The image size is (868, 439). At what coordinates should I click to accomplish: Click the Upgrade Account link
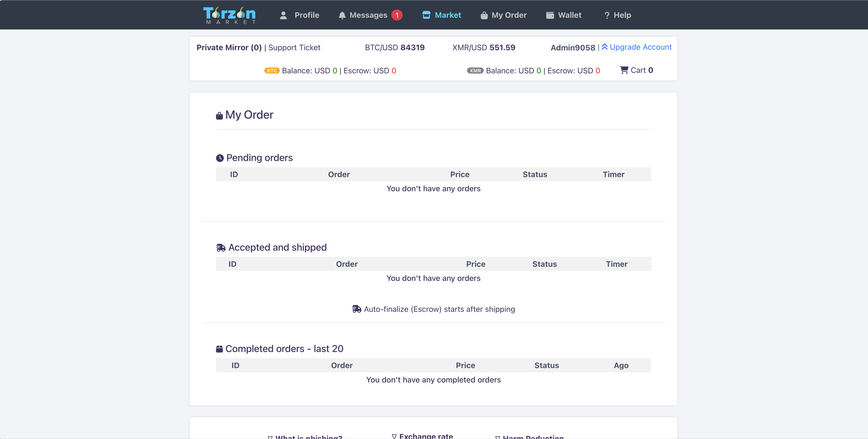point(637,47)
